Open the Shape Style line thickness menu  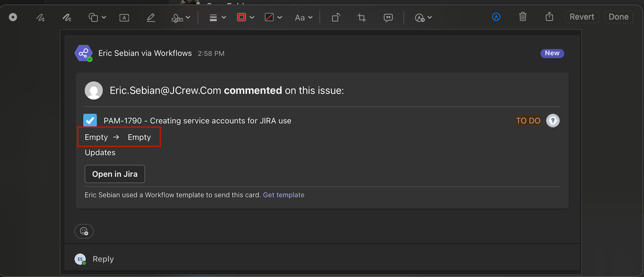[218, 17]
